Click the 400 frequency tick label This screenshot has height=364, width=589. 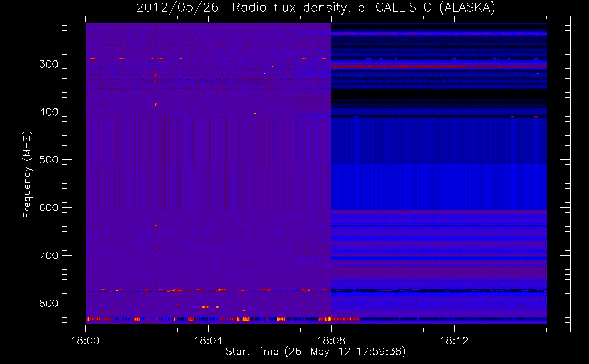coord(49,112)
